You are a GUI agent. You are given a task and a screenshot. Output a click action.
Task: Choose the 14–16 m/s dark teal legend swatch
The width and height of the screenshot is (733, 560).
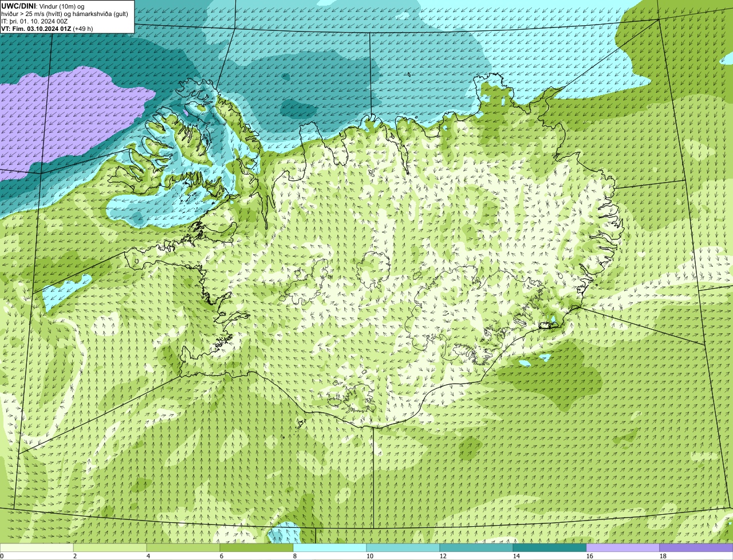(550, 547)
